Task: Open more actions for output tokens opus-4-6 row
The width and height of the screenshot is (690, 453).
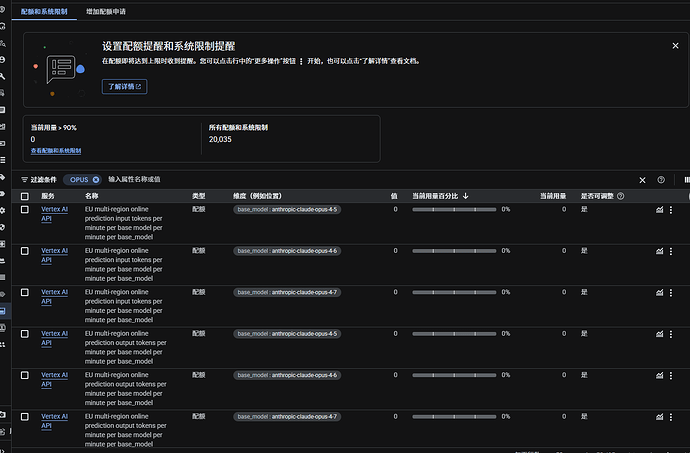Action: point(671,376)
